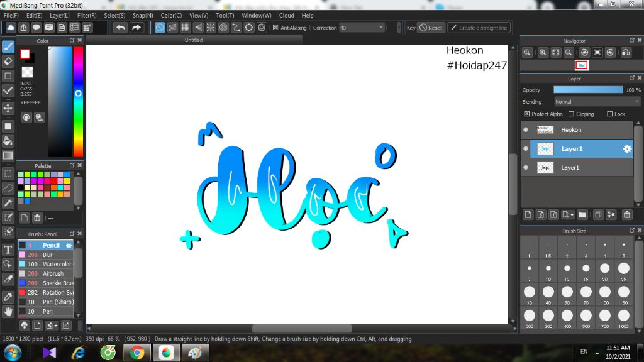Open the File menu
Image resolution: width=644 pixels, height=362 pixels.
coord(11,15)
